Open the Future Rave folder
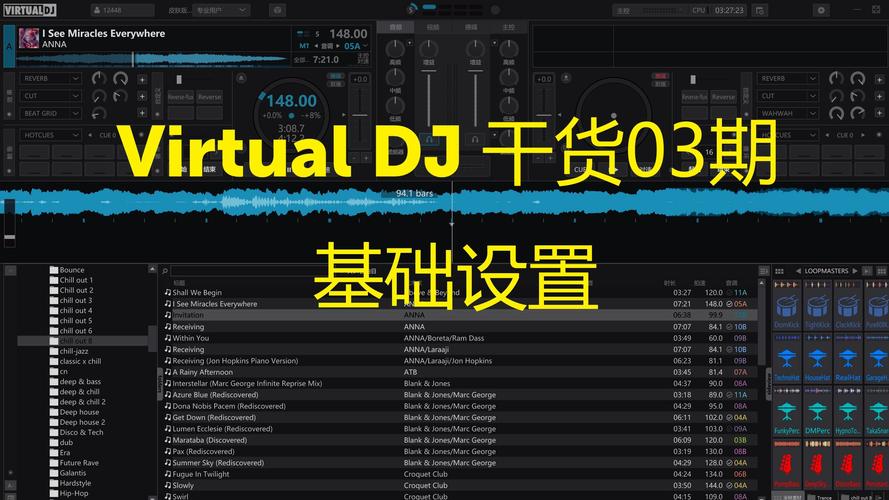 [x=79, y=463]
